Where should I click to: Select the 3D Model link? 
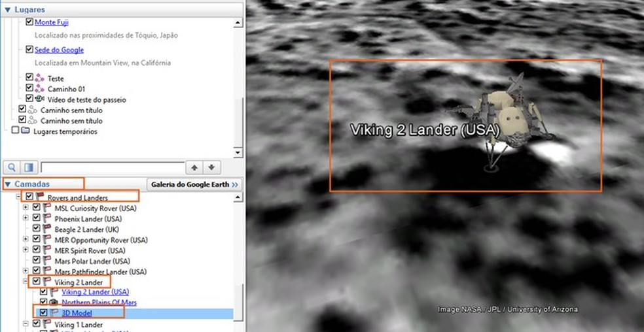(77, 314)
